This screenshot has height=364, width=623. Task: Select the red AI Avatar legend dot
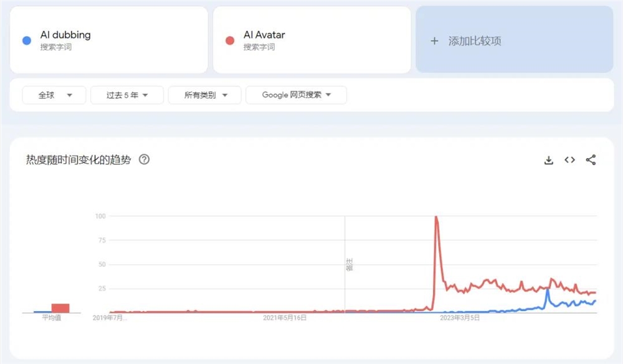pos(230,39)
